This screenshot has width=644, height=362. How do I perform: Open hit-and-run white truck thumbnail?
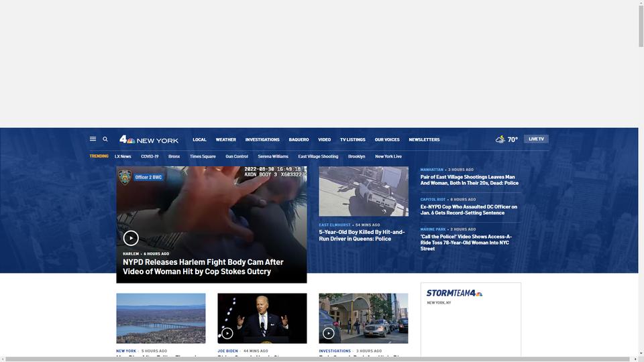click(364, 191)
